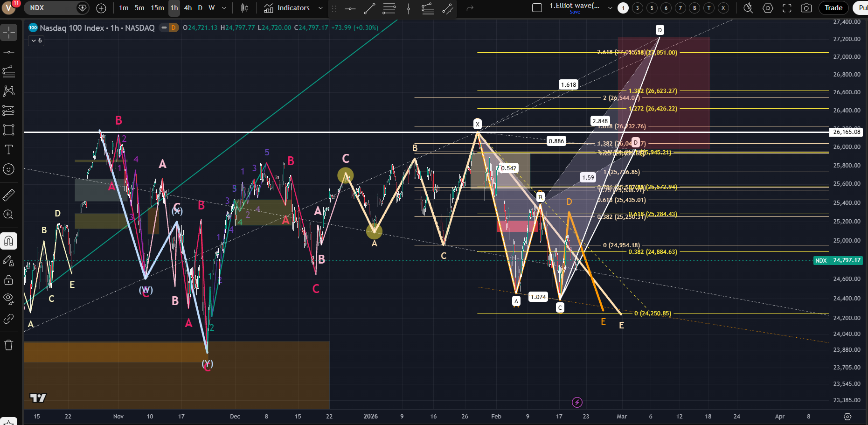Expand the timeframe interval dropdown chevron
The width and height of the screenshot is (868, 425).
[224, 8]
